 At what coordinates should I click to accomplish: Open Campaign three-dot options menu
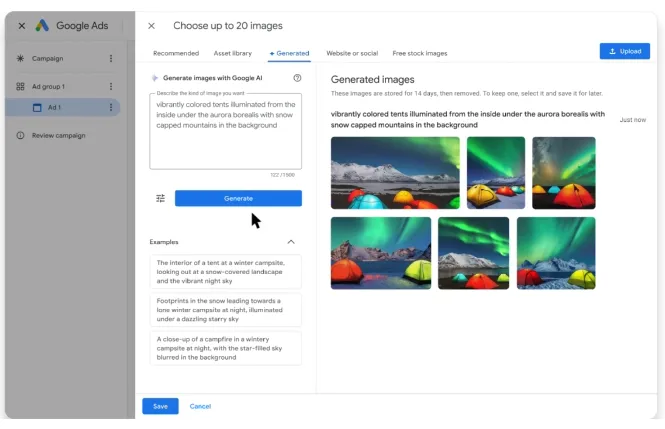point(110,59)
